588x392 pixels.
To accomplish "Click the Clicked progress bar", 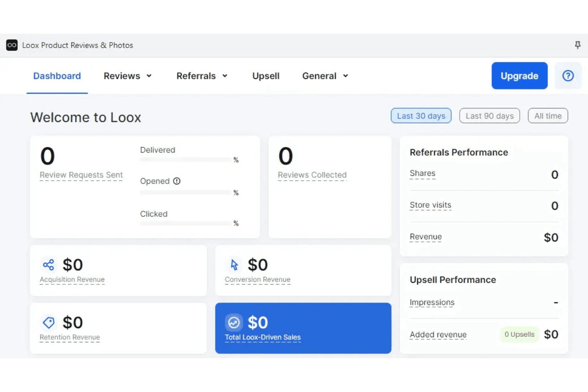I will 186,223.
